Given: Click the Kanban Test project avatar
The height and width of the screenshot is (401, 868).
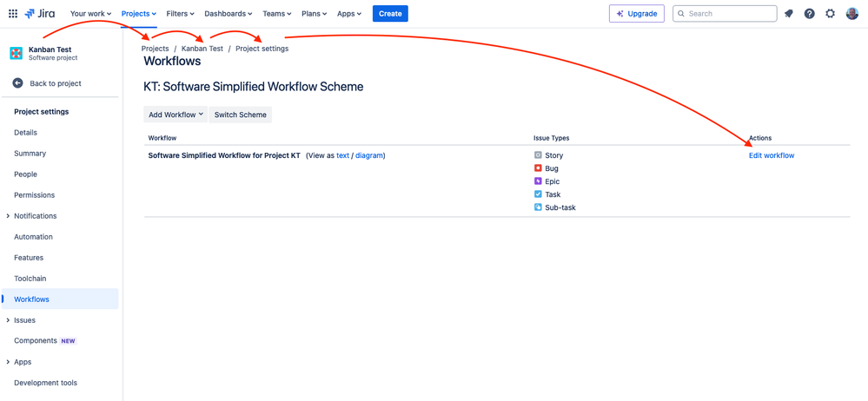Looking at the screenshot, I should 17,53.
